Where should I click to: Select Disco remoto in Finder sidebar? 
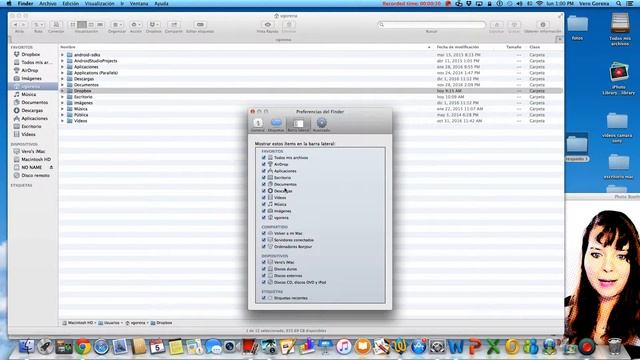[x=36, y=175]
